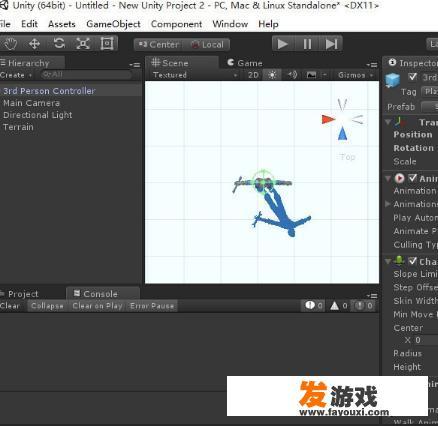Image resolution: width=438 pixels, height=426 pixels.
Task: Disable the Animation component checkbox
Action: 413,178
